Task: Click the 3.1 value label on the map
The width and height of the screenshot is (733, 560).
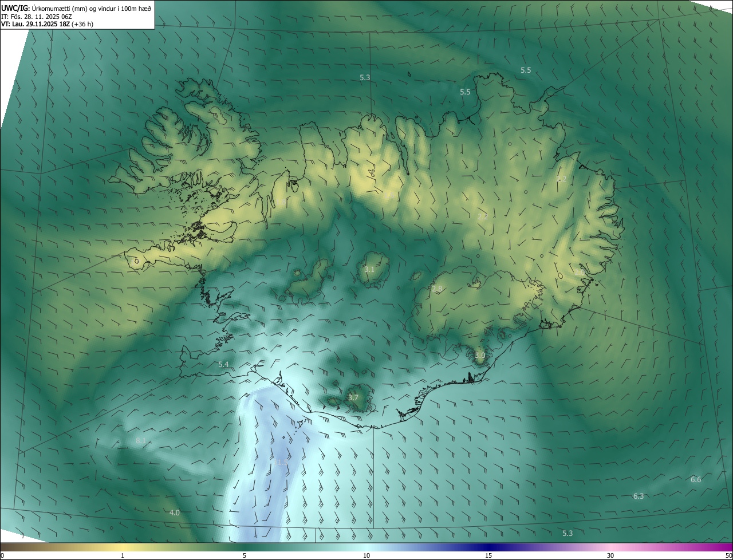Action: [x=369, y=269]
